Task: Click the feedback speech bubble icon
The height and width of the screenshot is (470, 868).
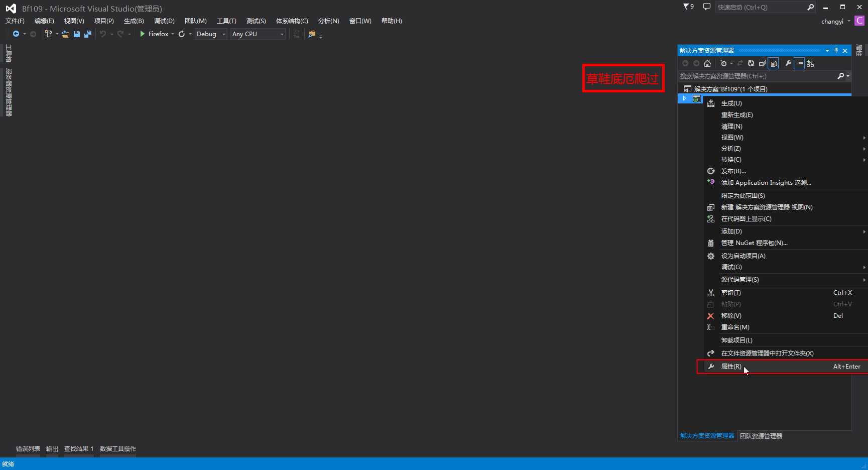Action: tap(707, 7)
